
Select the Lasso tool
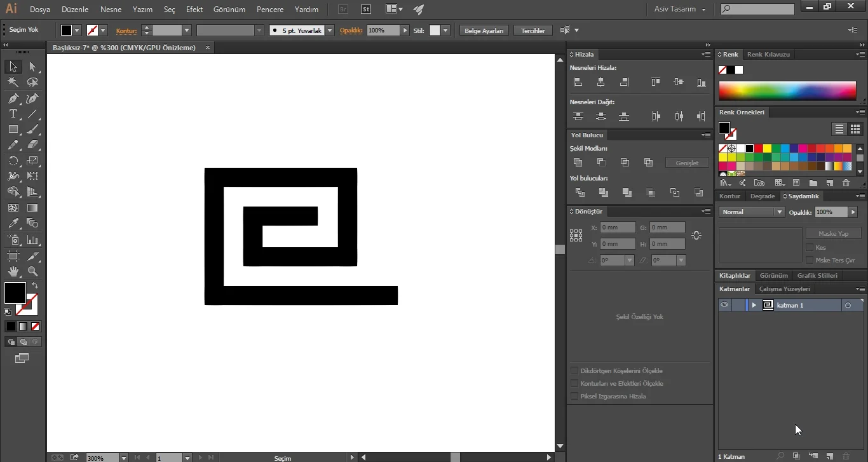click(x=32, y=82)
